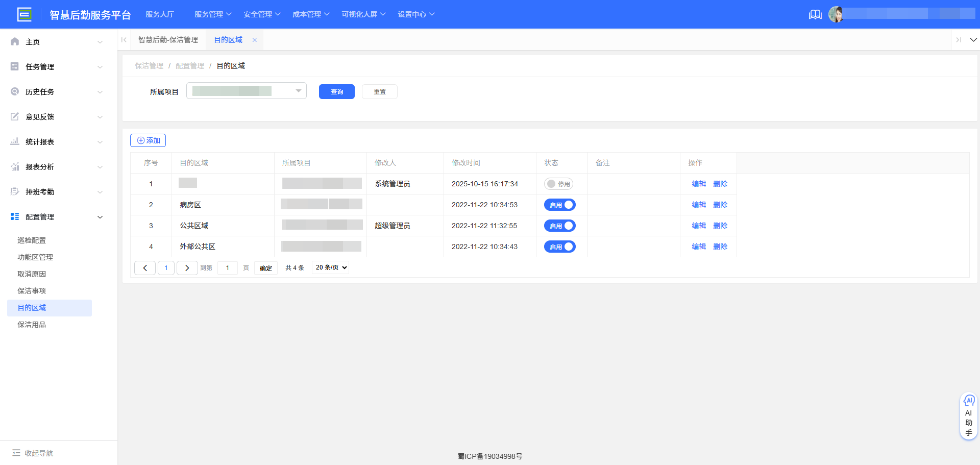Open the 所属项目 project dropdown
This screenshot has height=465, width=980.
(x=247, y=91)
